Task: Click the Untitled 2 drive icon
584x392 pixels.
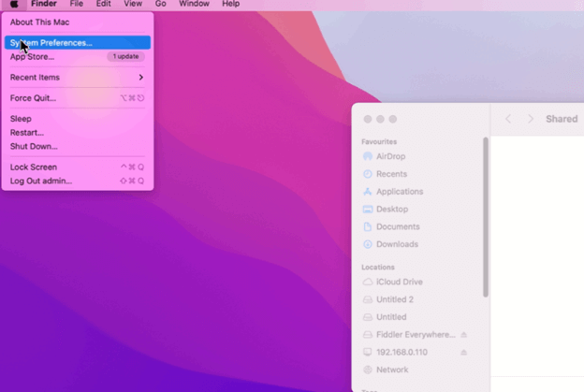Action: point(368,299)
